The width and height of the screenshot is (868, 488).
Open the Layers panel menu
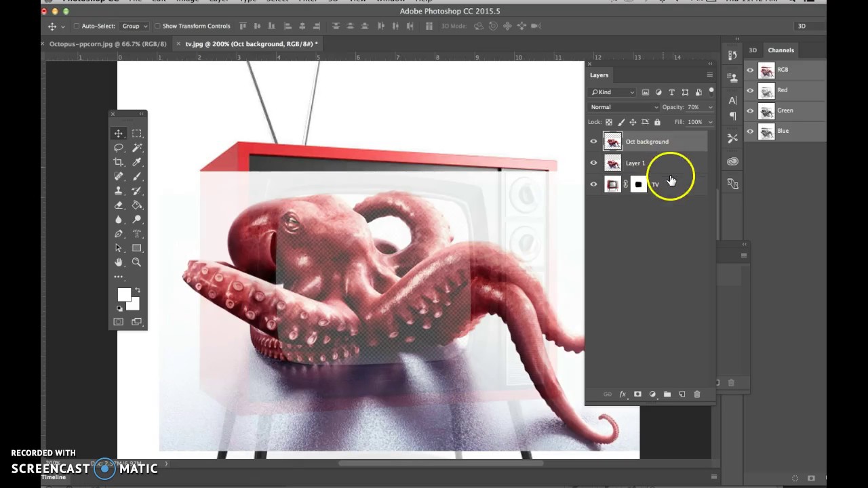coord(709,75)
